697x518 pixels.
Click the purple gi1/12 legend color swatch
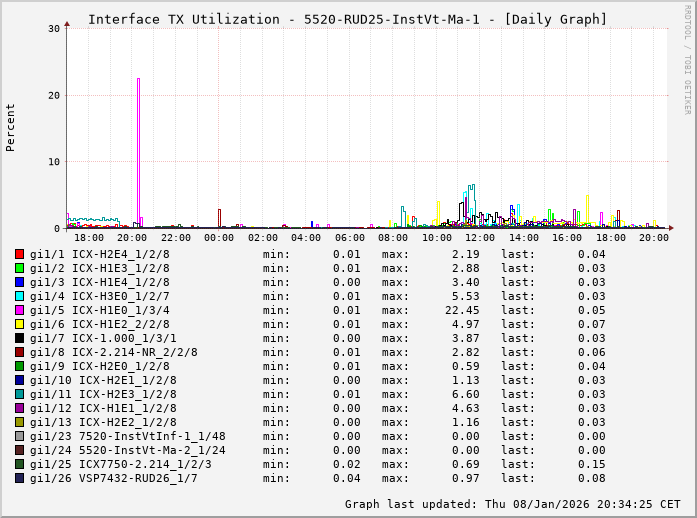[x=20, y=408]
